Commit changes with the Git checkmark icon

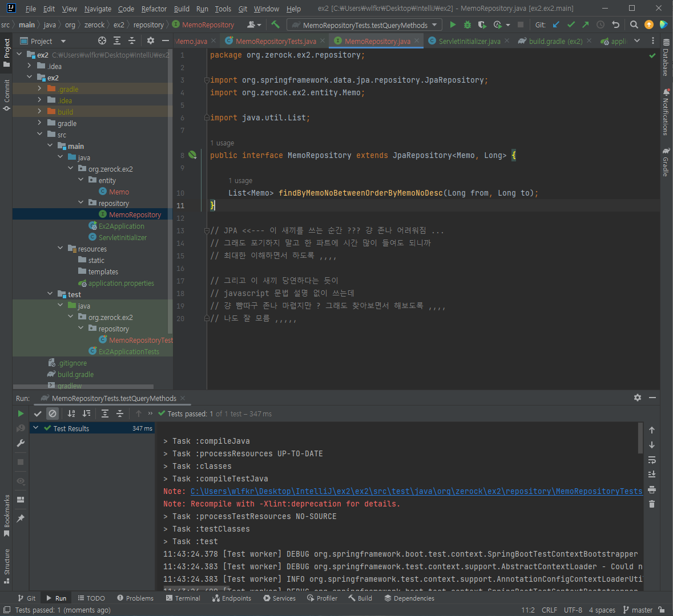[x=571, y=25]
